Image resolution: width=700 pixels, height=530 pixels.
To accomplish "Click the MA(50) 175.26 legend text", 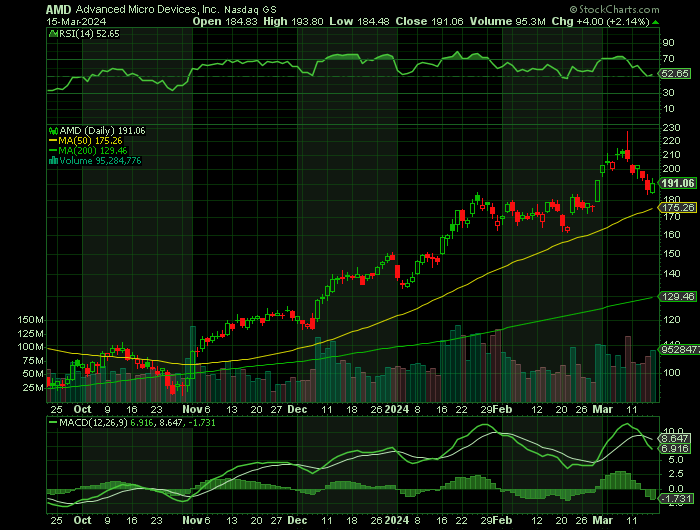I will pyautogui.click(x=90, y=141).
